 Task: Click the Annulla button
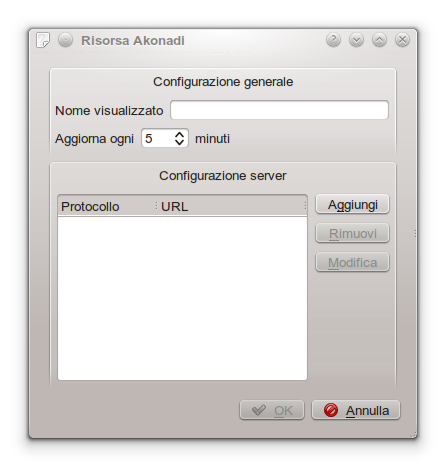pos(356,410)
